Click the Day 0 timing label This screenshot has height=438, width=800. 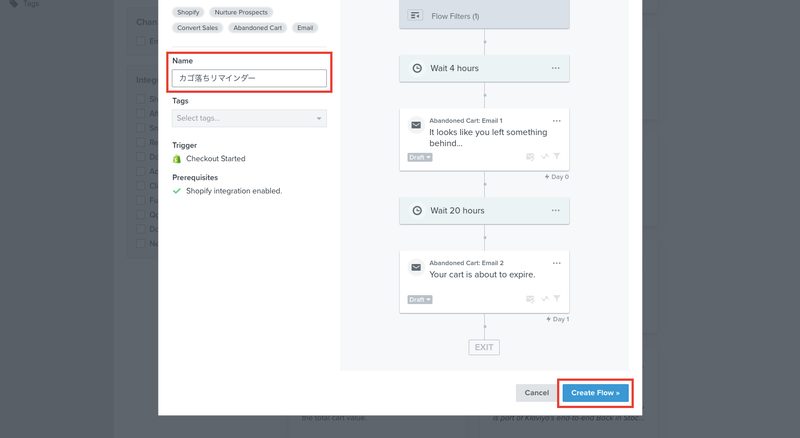[557, 177]
